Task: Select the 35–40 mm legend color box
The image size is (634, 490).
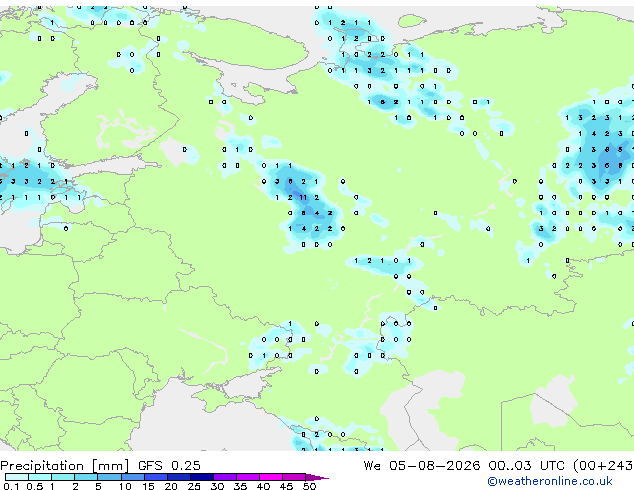Action: click(x=248, y=477)
